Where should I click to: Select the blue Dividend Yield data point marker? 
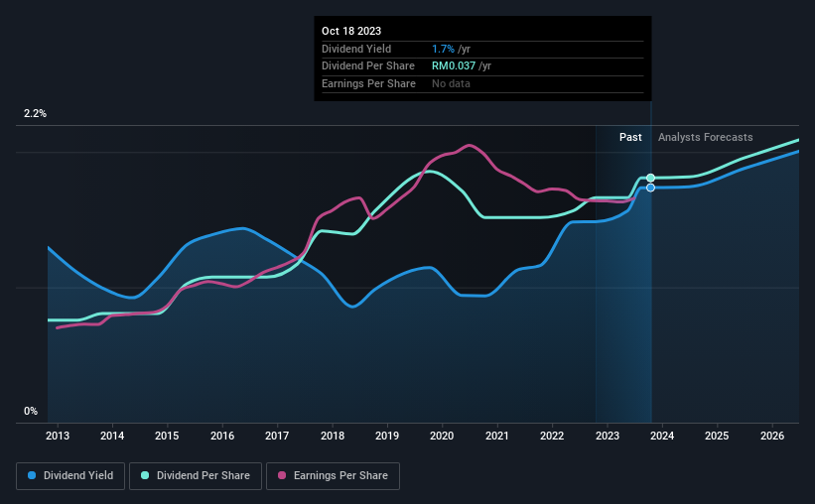650,188
